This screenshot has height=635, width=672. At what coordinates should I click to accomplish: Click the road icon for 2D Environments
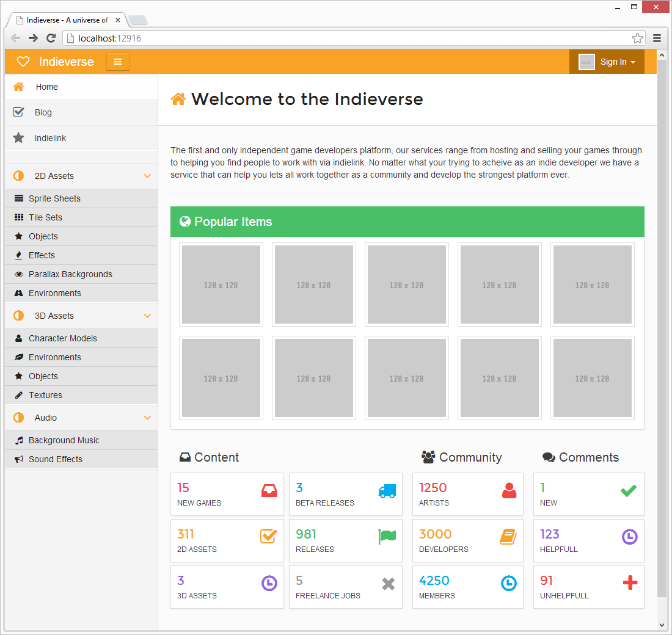click(x=19, y=293)
